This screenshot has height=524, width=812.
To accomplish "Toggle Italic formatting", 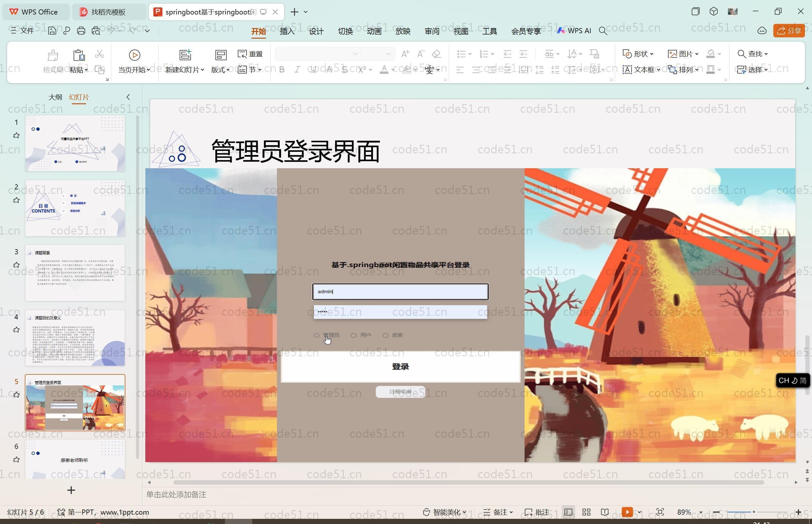I will pyautogui.click(x=297, y=69).
